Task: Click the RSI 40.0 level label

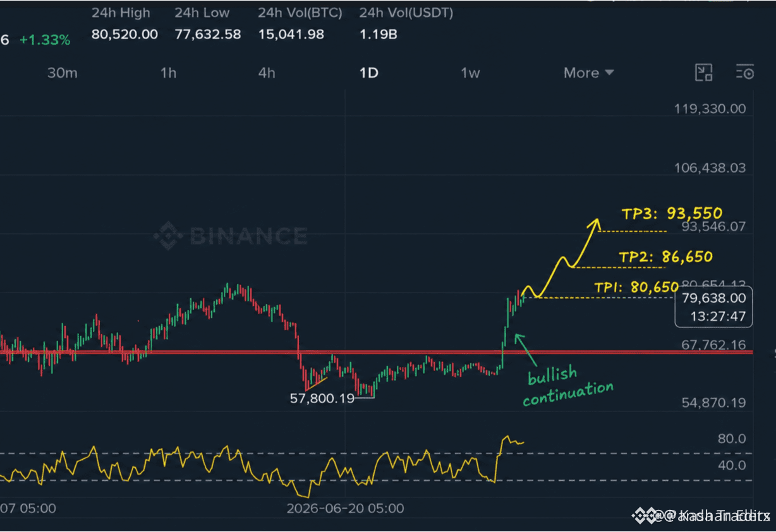Action: pos(732,466)
